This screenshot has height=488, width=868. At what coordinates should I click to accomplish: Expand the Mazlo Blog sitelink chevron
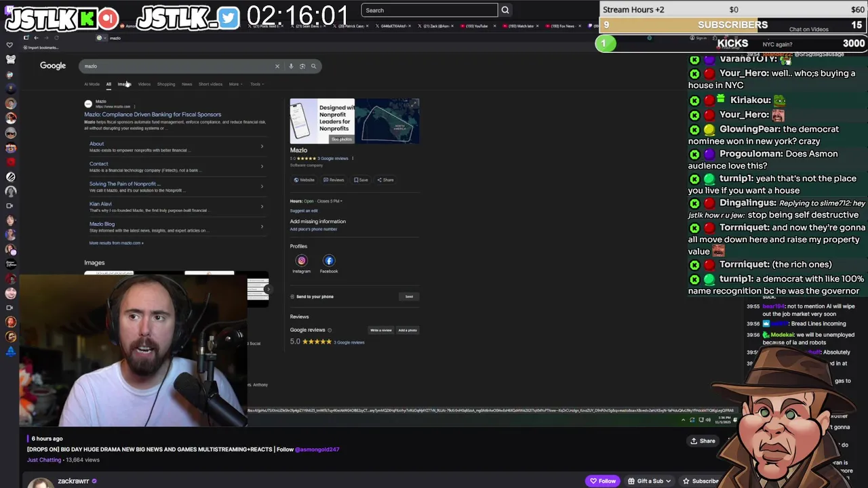pos(262,226)
